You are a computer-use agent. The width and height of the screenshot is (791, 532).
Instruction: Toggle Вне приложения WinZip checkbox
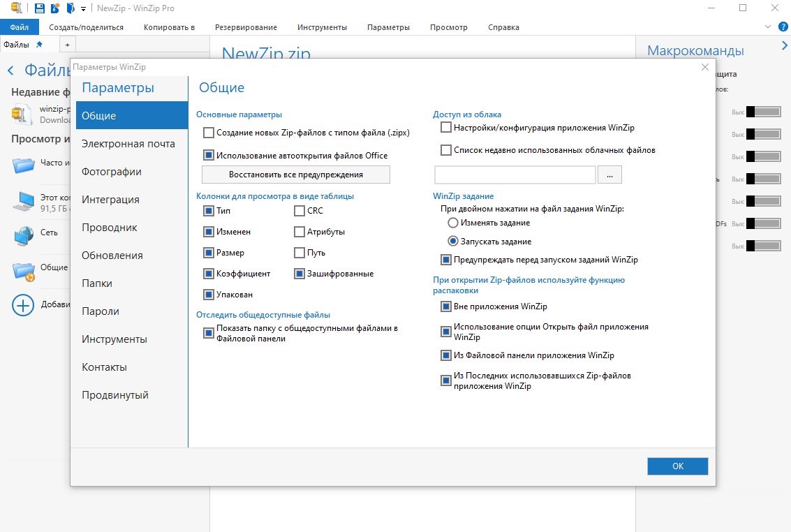point(446,306)
